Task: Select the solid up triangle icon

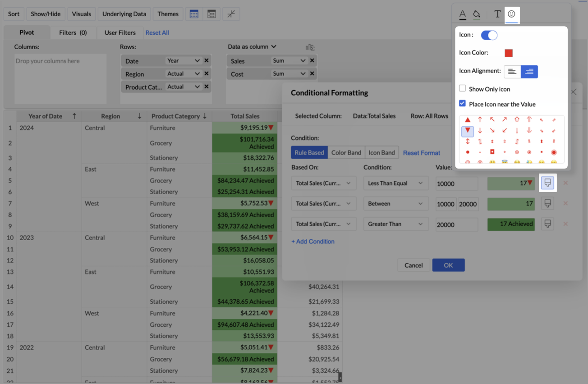Action: point(468,120)
